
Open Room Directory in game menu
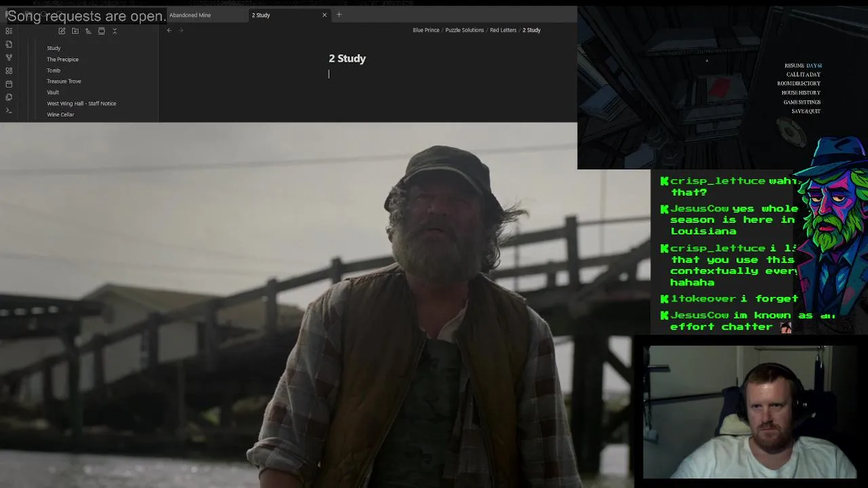(799, 83)
